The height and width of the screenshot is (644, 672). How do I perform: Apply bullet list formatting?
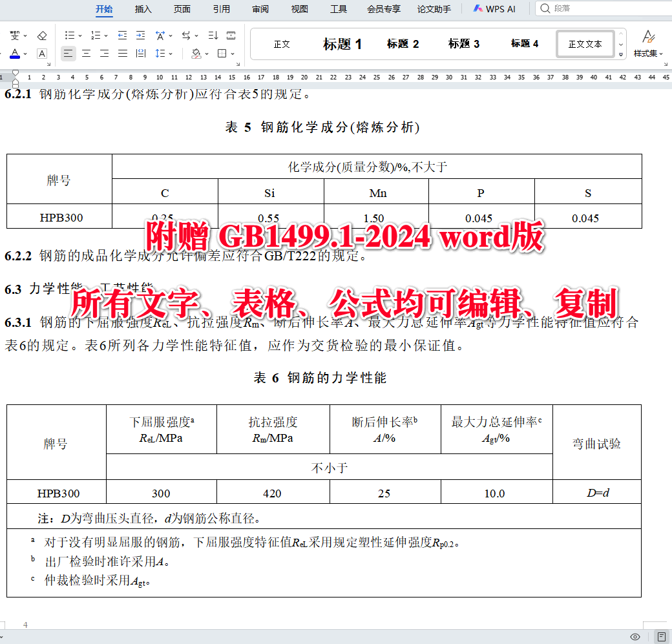coord(69,36)
